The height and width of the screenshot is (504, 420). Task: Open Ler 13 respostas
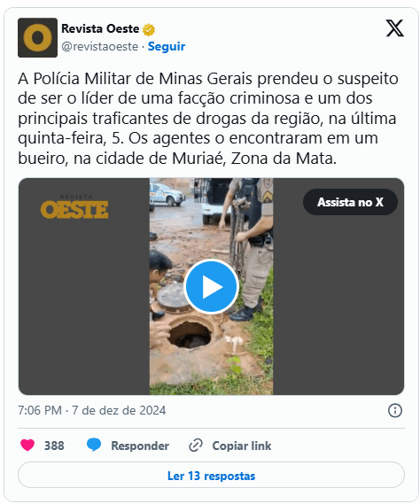coord(211,475)
